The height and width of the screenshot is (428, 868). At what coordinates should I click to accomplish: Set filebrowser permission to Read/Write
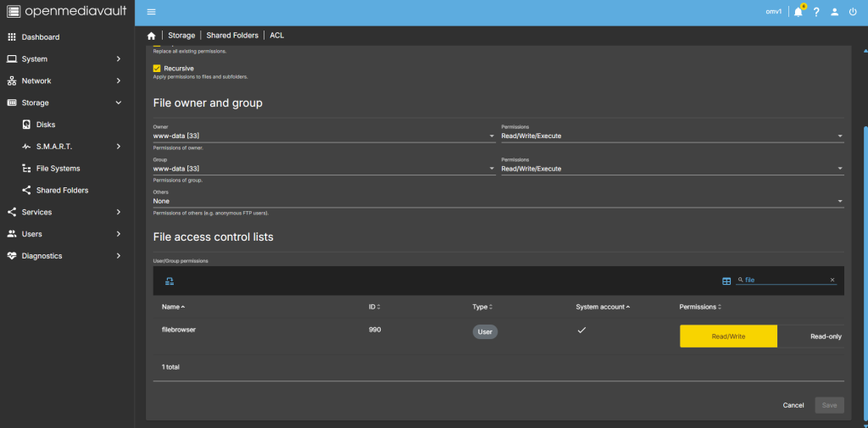tap(728, 336)
